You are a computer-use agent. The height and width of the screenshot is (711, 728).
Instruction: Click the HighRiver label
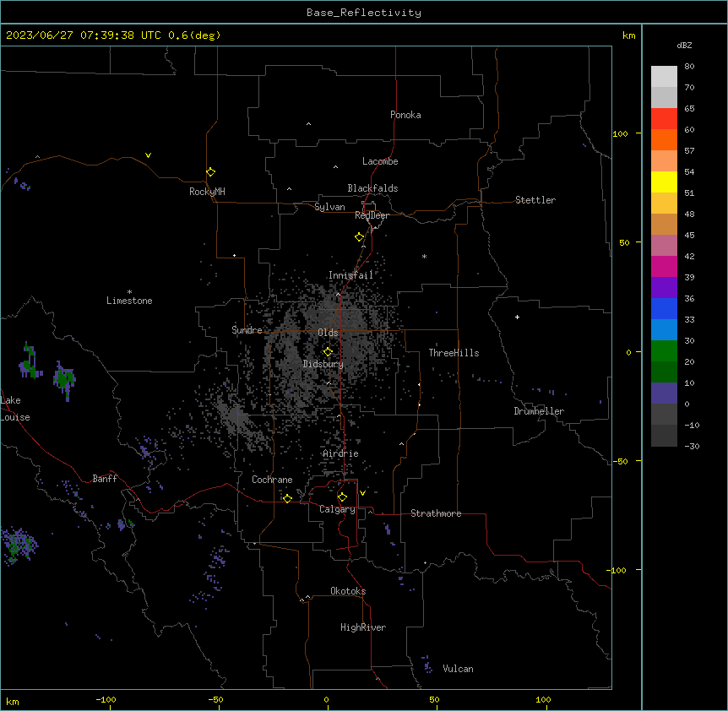click(363, 627)
